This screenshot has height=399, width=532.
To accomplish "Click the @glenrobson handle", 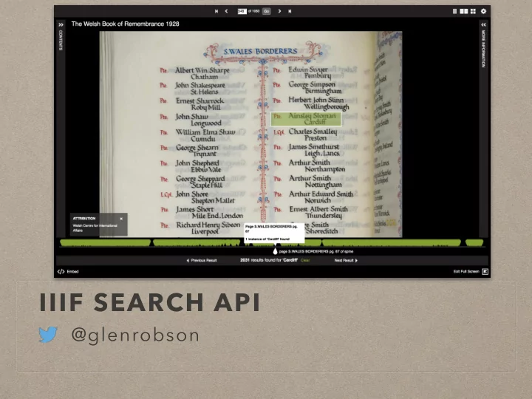I will [135, 335].
